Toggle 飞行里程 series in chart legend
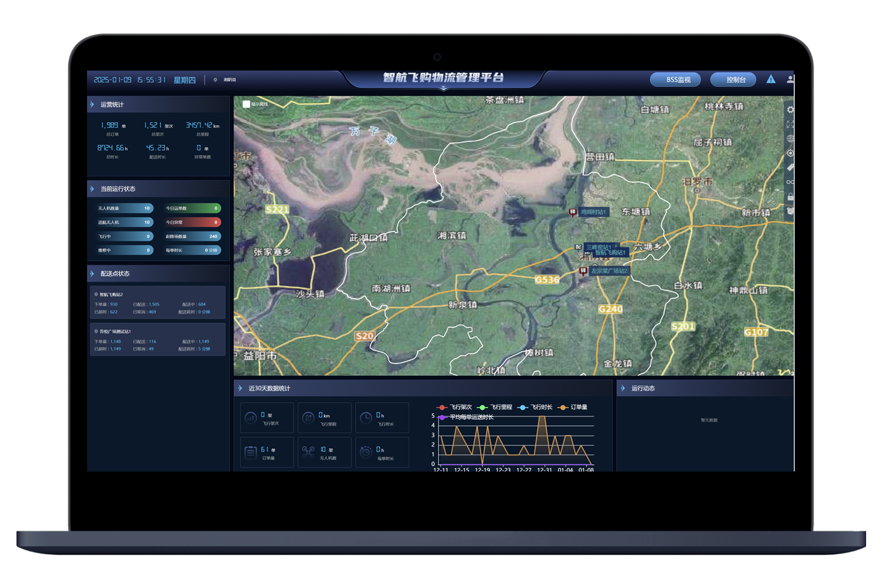This screenshot has height=588, width=882. point(495,407)
